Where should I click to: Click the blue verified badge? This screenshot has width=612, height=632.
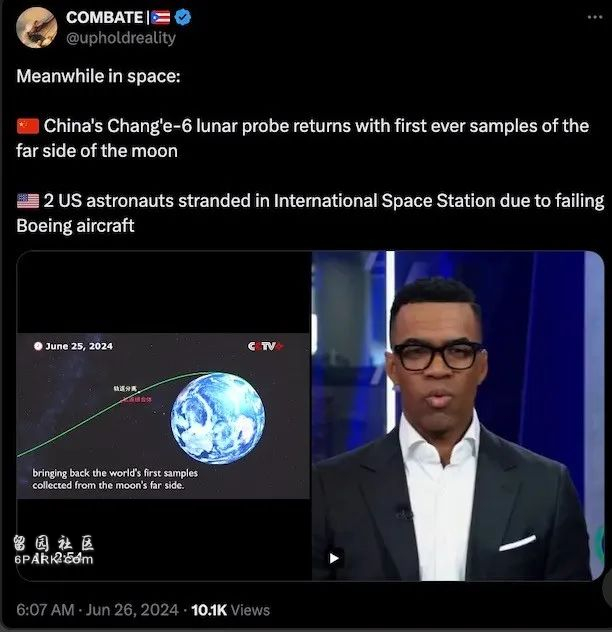pos(183,17)
